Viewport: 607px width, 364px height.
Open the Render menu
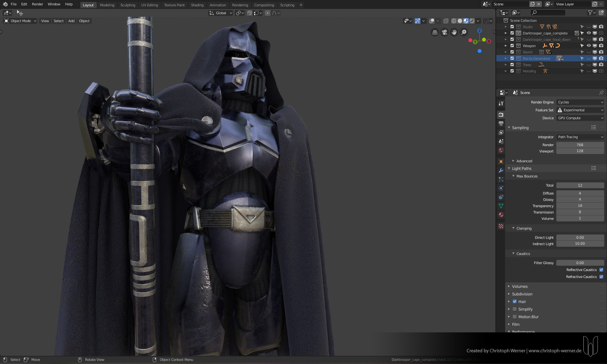coord(37,4)
